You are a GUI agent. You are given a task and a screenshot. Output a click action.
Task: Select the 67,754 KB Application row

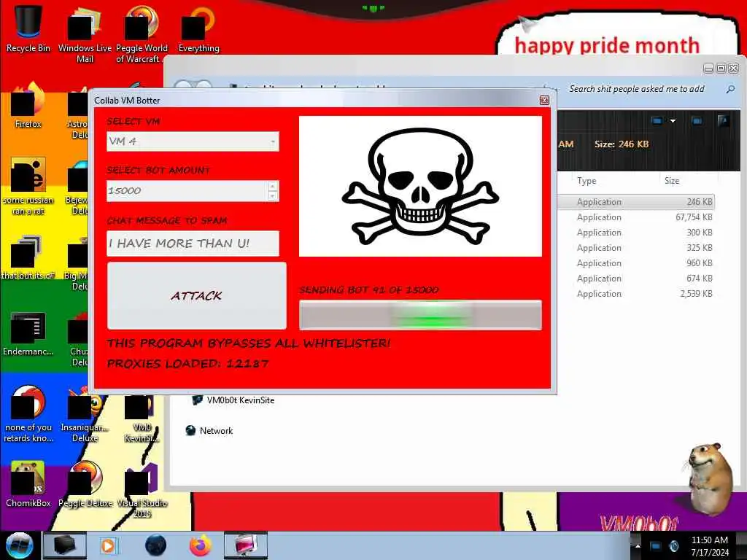tap(636, 217)
